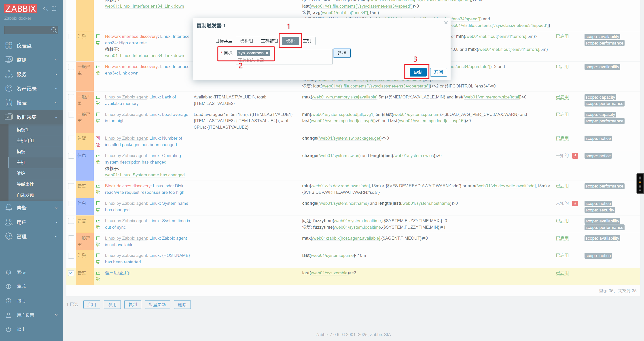Viewport: 644px width, 341px height.
Task: Select 主机群组 target type tab
Action: pos(269,41)
